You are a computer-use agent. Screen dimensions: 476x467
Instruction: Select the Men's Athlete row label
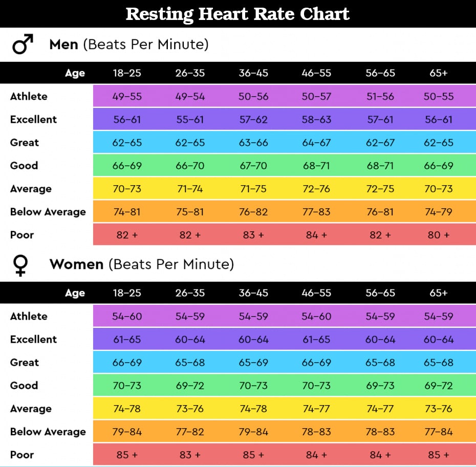[29, 96]
